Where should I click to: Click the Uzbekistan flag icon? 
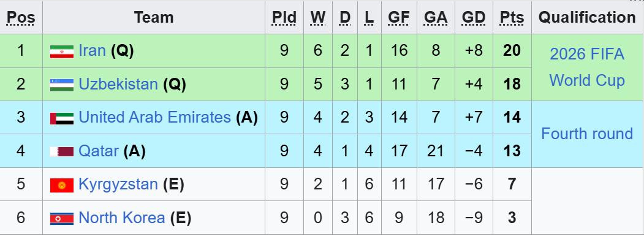pos(62,85)
